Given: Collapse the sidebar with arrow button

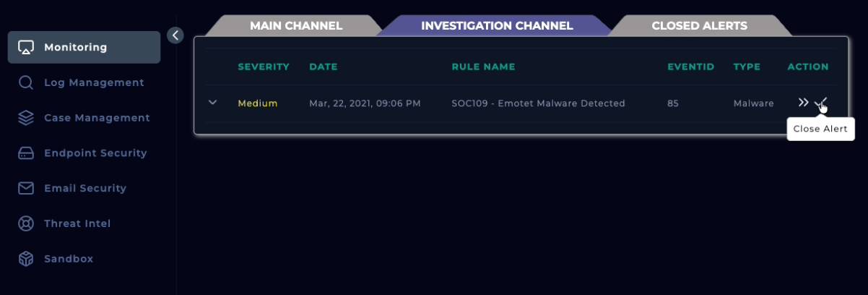Looking at the screenshot, I should (175, 35).
